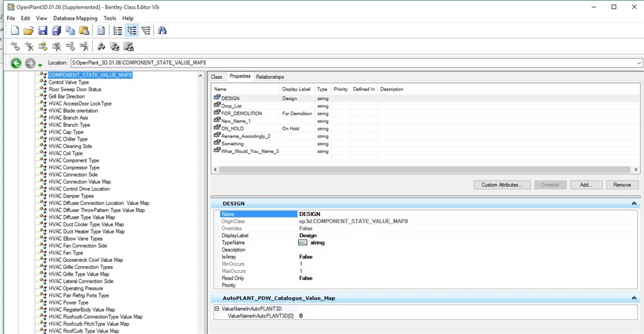Open the Tools menu
This screenshot has width=644, height=334.
click(110, 18)
